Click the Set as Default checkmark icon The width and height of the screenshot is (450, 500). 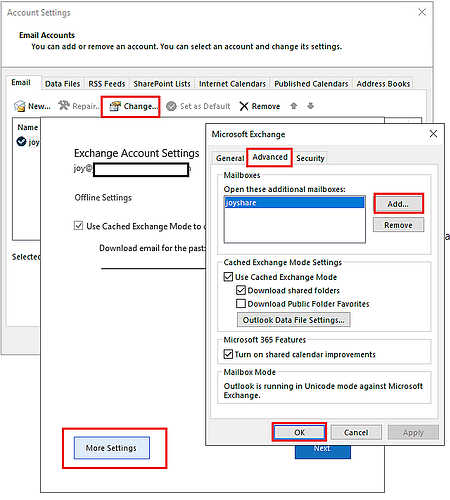coord(171,106)
